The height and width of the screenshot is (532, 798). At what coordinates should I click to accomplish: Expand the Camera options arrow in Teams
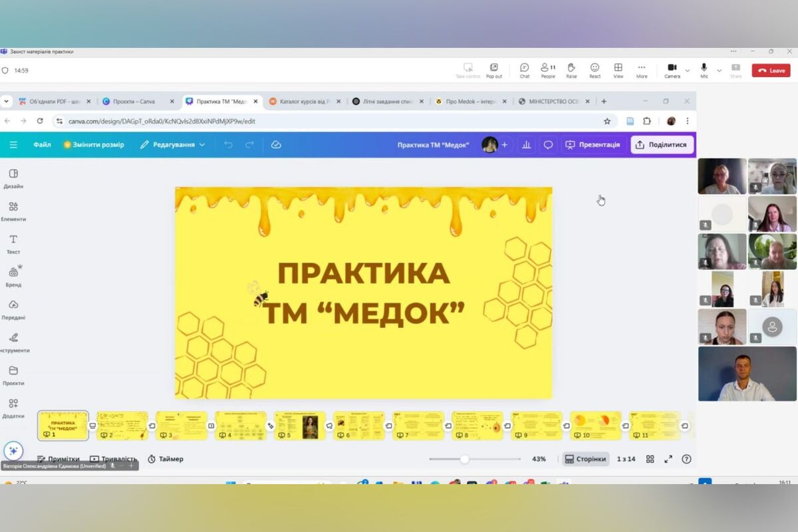click(x=687, y=70)
